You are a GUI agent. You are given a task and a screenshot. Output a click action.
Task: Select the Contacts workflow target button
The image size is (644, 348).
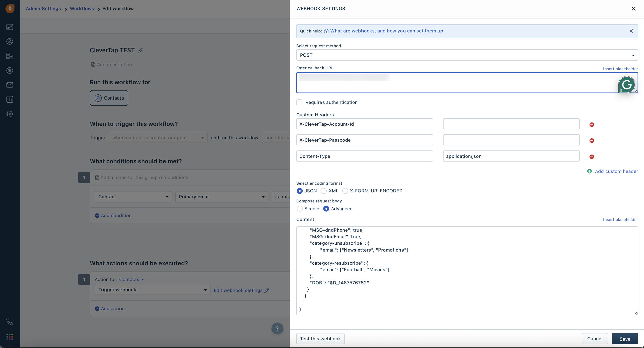109,98
